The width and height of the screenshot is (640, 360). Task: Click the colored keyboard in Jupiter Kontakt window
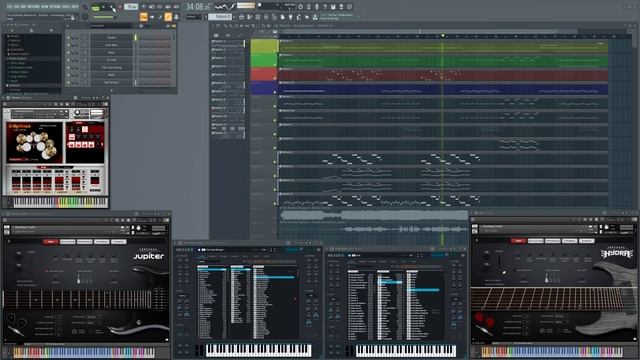(x=84, y=353)
